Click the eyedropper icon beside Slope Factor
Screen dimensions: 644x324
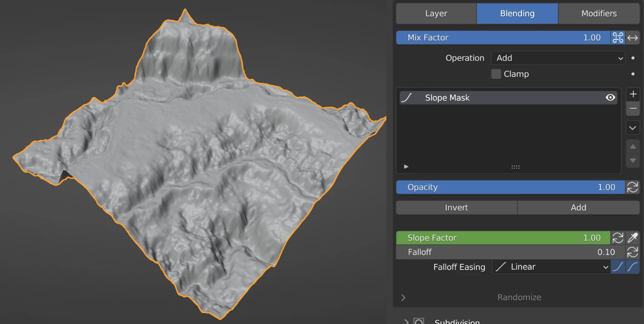(x=633, y=238)
